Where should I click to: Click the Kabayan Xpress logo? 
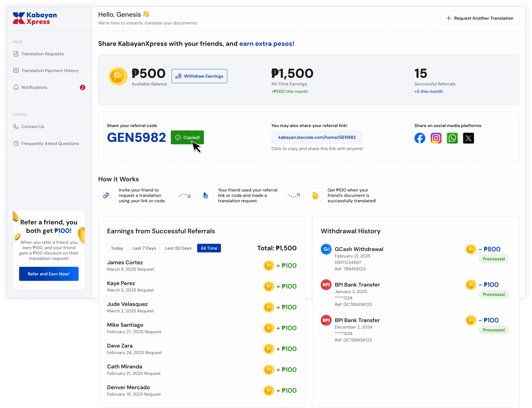(x=35, y=18)
